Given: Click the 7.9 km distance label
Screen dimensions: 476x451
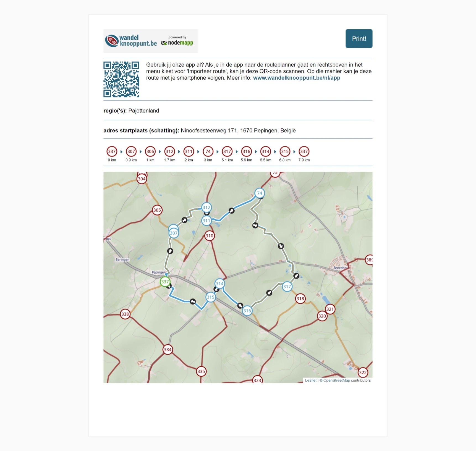Looking at the screenshot, I should click(x=304, y=160).
